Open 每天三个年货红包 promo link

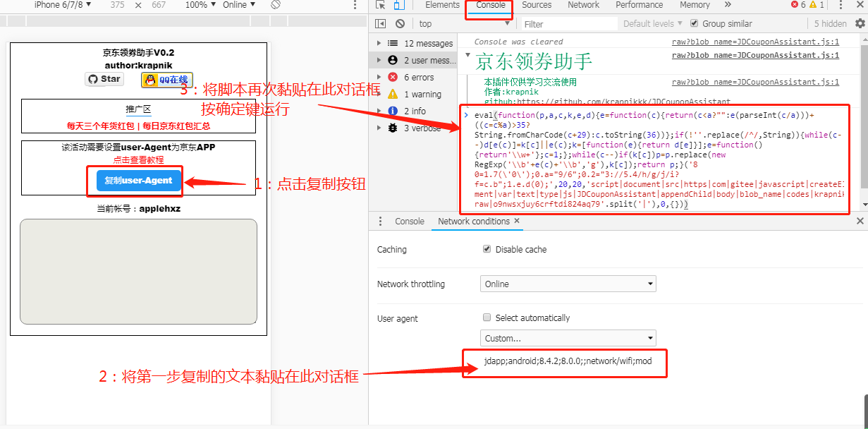[x=99, y=126]
